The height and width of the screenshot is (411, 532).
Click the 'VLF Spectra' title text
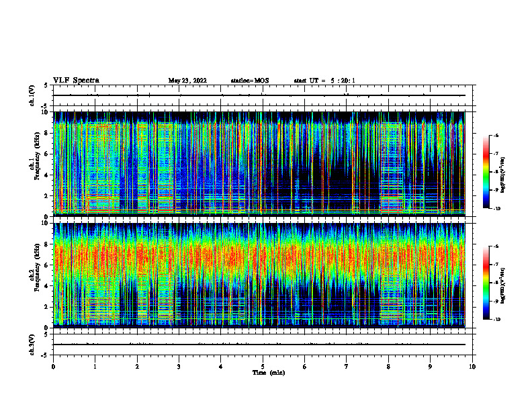pyautogui.click(x=76, y=81)
